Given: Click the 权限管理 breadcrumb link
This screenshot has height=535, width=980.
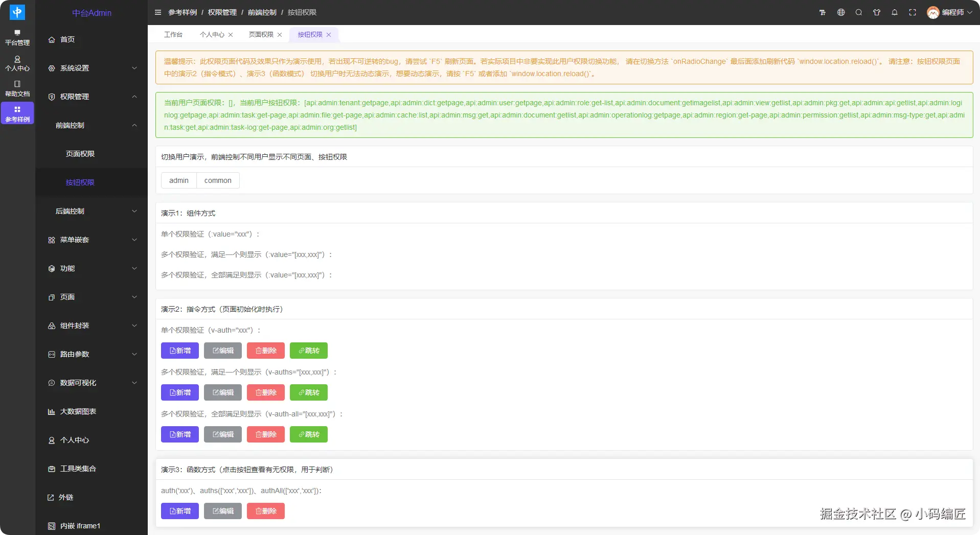Looking at the screenshot, I should [222, 12].
